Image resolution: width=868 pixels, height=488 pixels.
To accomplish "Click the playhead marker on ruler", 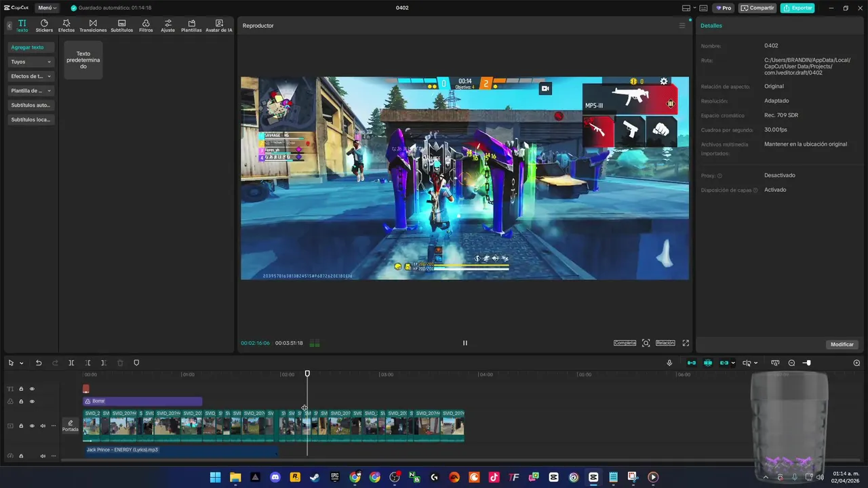I will pos(307,373).
